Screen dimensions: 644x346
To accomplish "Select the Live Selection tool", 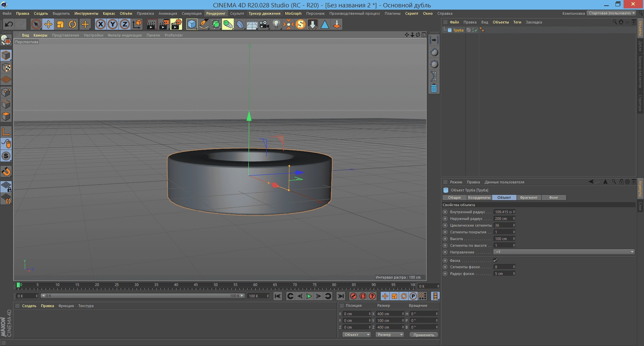I will point(36,24).
